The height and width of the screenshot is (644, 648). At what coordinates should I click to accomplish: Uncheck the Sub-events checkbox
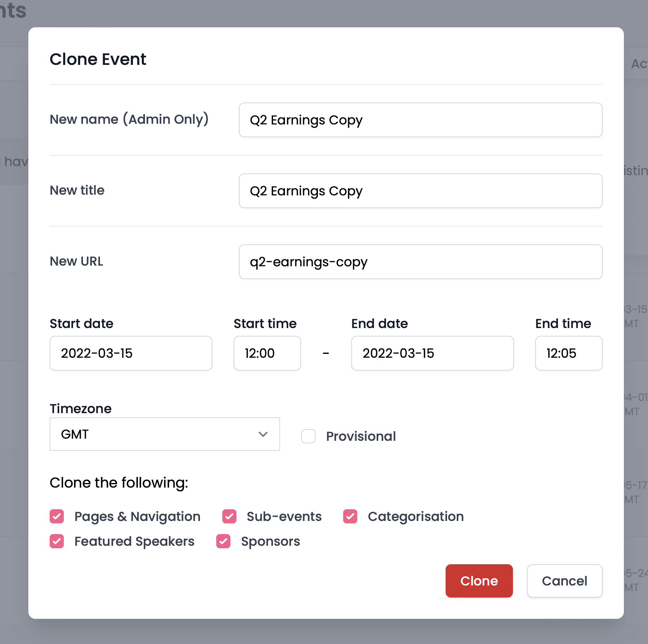click(x=229, y=516)
